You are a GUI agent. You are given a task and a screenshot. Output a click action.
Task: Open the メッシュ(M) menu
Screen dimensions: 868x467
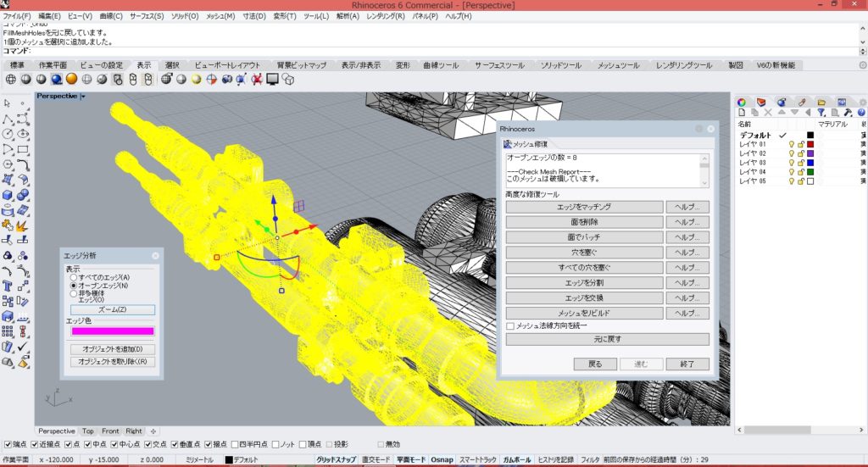220,16
